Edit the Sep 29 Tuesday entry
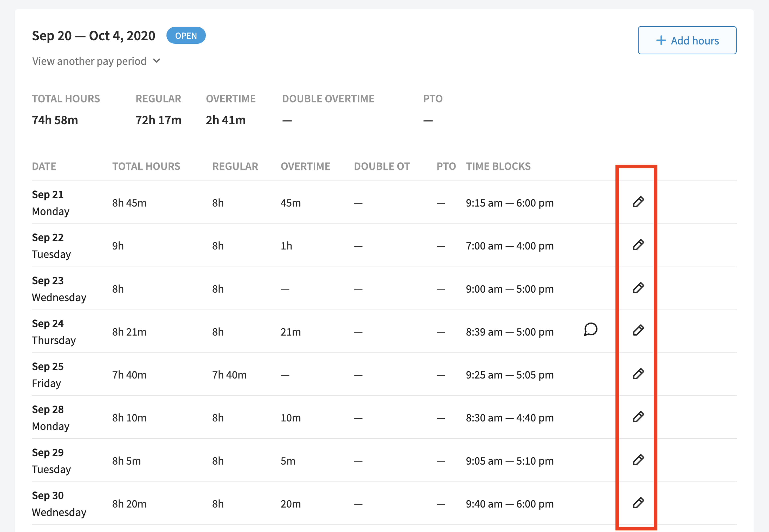Viewport: 769px width, 532px height. click(638, 460)
